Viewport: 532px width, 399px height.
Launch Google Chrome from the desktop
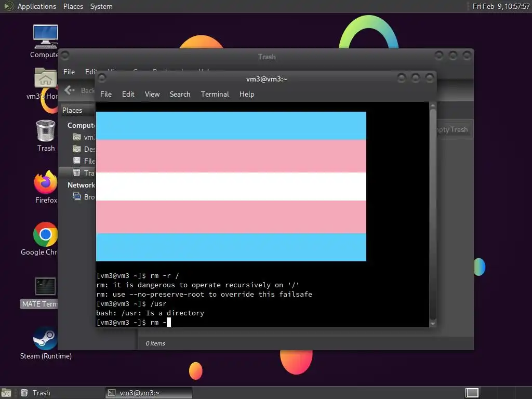(46, 234)
